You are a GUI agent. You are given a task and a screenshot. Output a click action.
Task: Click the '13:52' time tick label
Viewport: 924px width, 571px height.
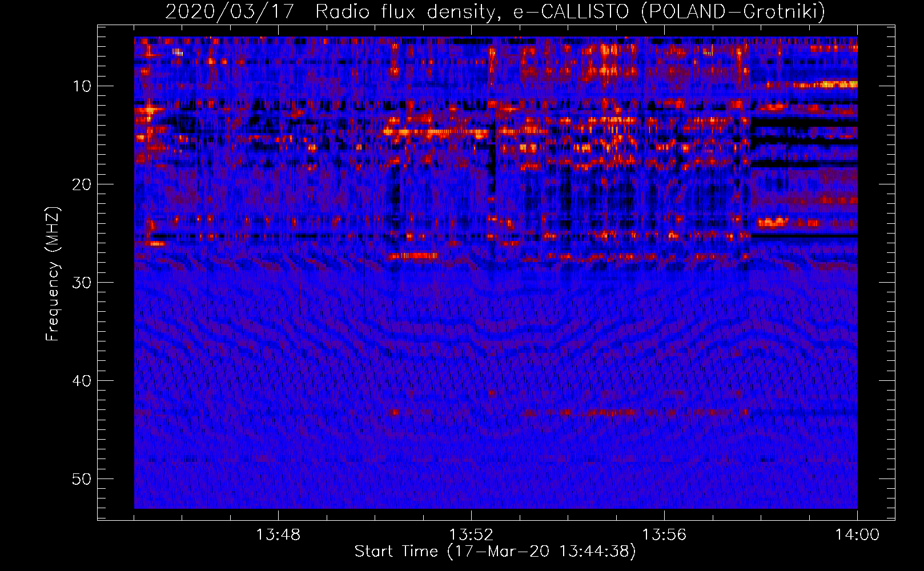click(x=471, y=535)
